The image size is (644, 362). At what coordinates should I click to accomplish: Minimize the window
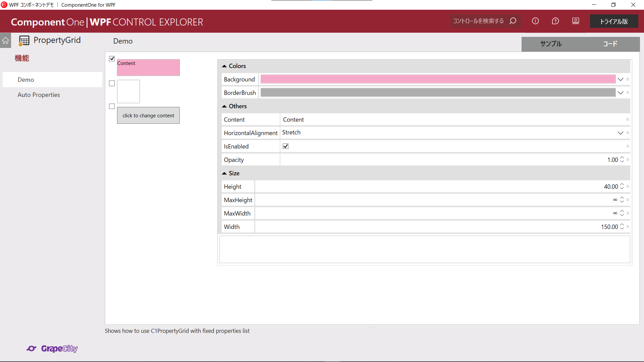tap(594, 5)
